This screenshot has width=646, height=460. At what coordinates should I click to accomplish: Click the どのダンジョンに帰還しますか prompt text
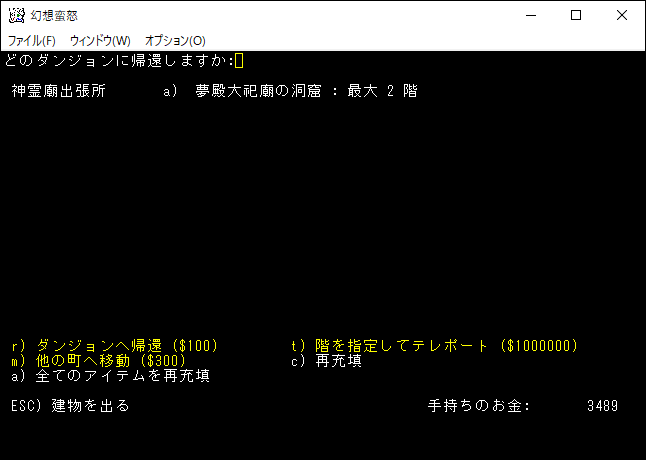pyautogui.click(x=118, y=61)
